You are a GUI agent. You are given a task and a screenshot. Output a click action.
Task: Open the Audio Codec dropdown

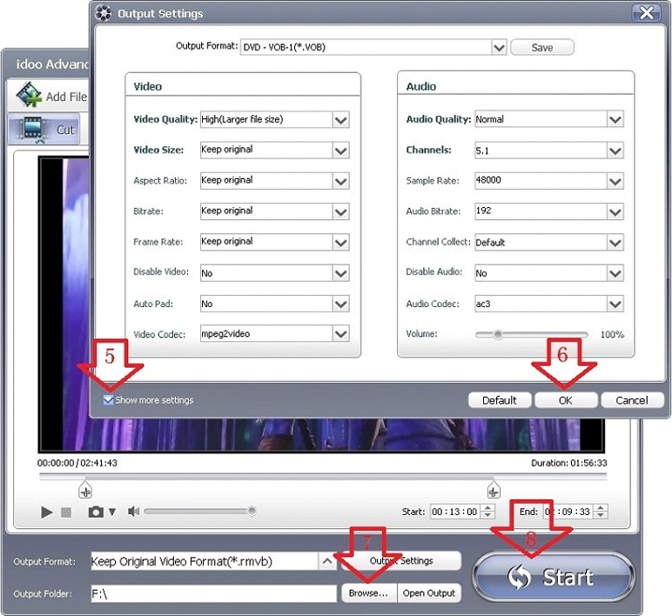615,305
